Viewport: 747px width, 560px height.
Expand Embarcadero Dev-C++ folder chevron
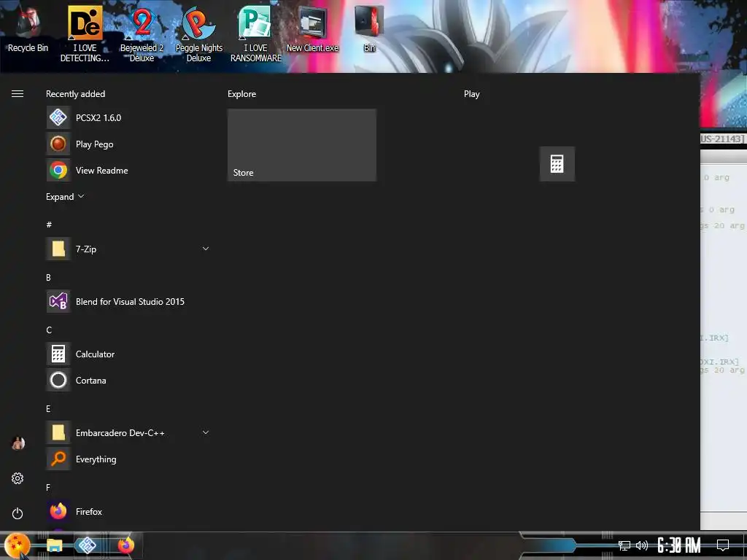pos(205,432)
